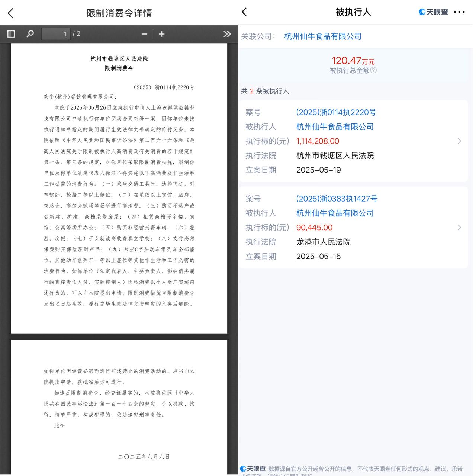Open the PDF search magnifier
Screen dimensions: 476x476
[x=30, y=34]
